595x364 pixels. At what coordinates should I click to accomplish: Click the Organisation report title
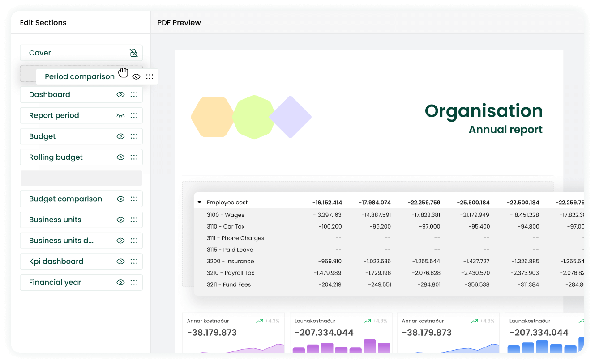click(x=484, y=111)
